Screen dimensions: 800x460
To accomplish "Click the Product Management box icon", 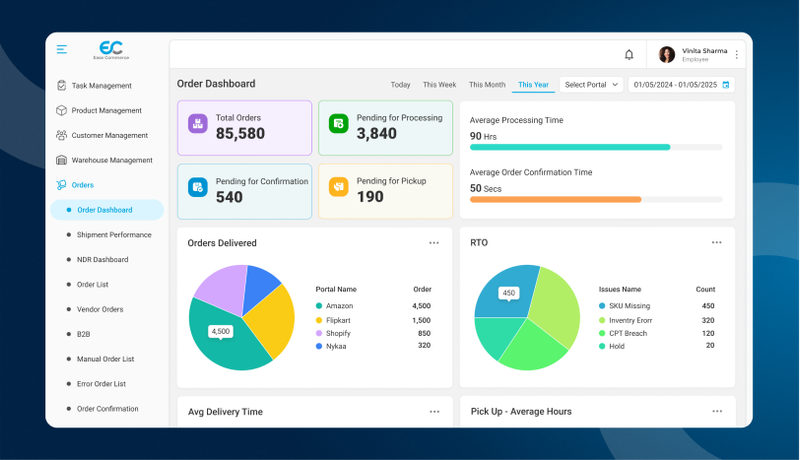I will click(61, 110).
